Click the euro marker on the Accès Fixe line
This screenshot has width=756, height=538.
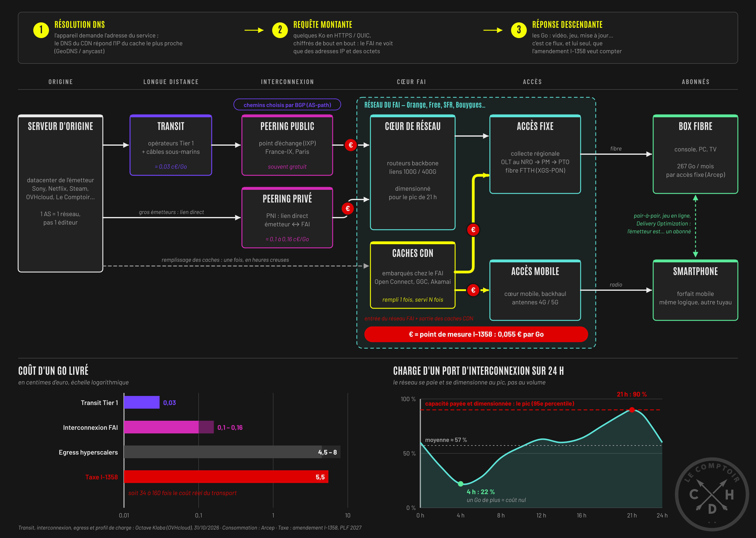click(473, 230)
